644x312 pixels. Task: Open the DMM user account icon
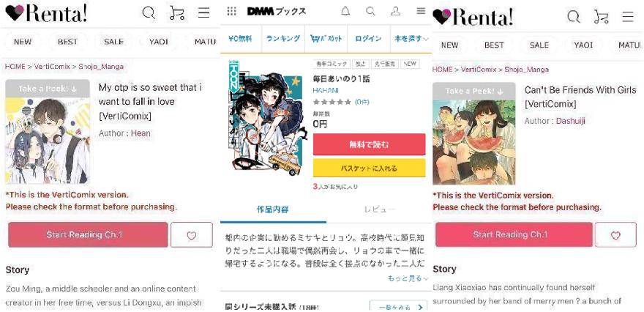395,11
